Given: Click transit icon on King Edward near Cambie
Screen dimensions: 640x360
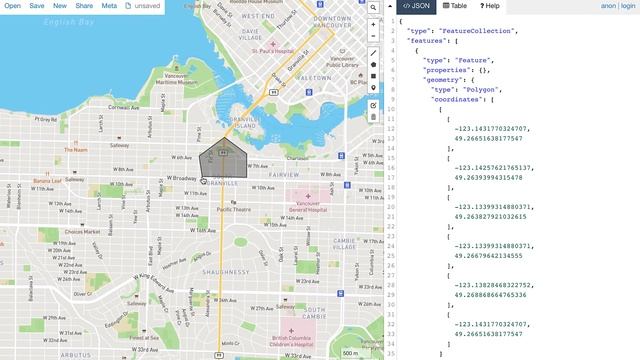Looking at the screenshot, I should click(x=340, y=293).
